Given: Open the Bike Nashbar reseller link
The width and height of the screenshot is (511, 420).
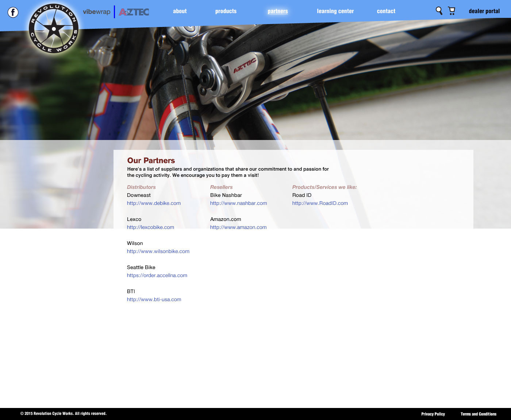Looking at the screenshot, I should pyautogui.click(x=238, y=203).
